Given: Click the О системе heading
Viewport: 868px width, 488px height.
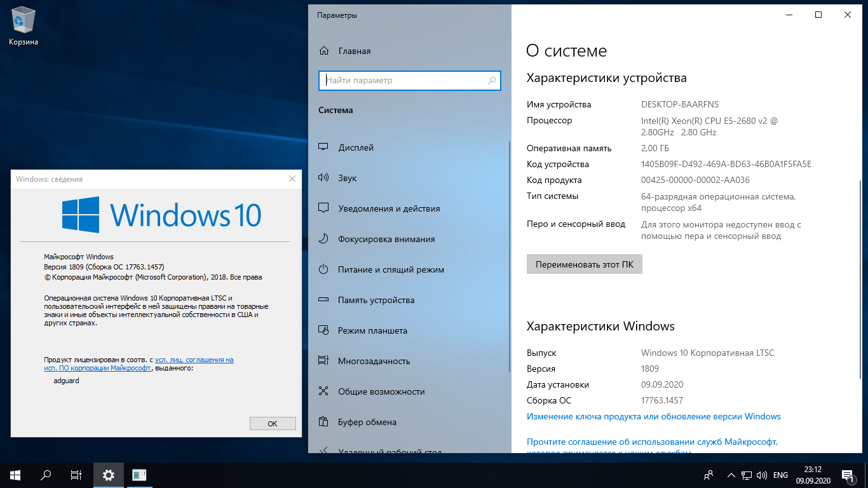Looking at the screenshot, I should point(567,51).
